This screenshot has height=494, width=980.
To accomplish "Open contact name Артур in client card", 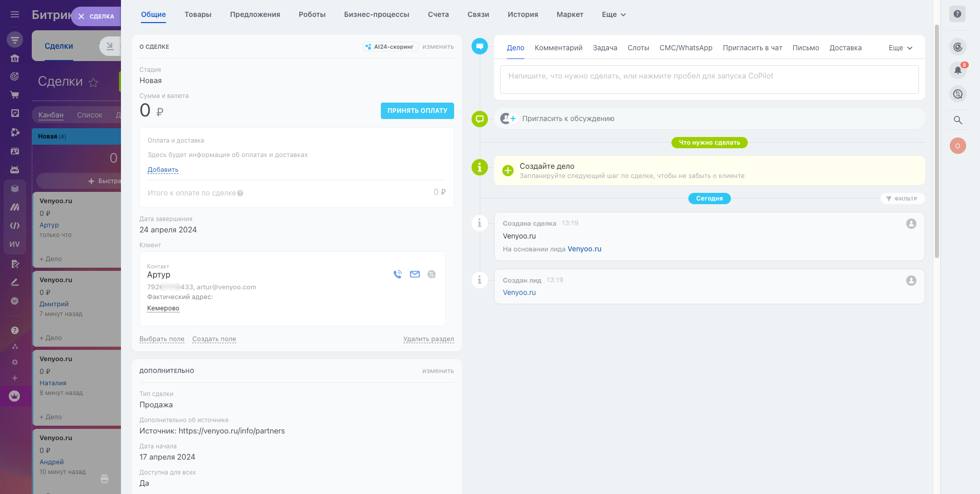I will 159,275.
